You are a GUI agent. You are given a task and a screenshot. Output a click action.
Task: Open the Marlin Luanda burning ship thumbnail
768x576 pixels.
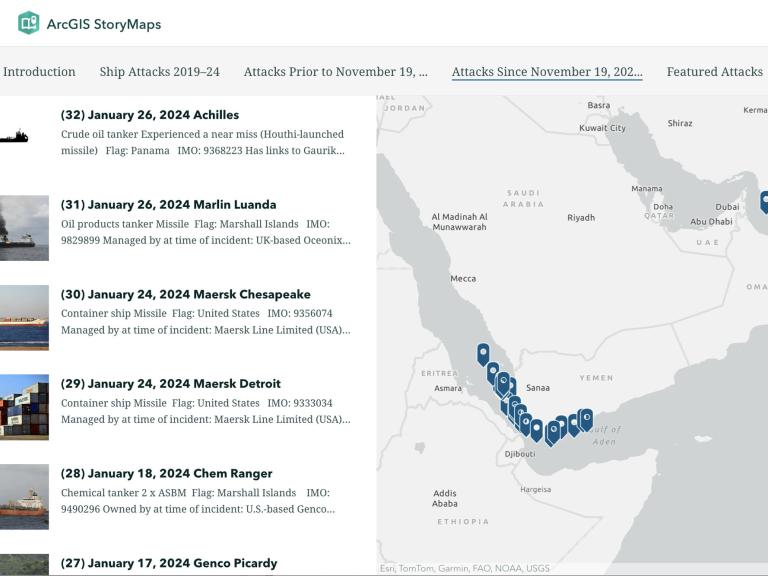tap(24, 228)
